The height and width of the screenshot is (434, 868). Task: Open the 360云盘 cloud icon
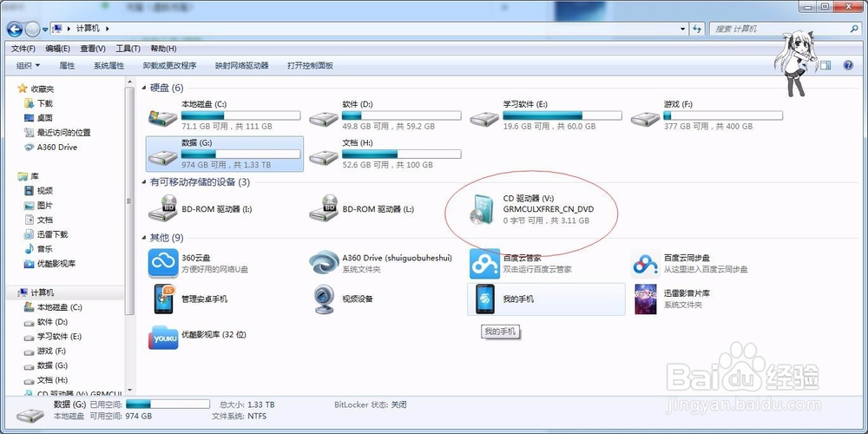163,263
